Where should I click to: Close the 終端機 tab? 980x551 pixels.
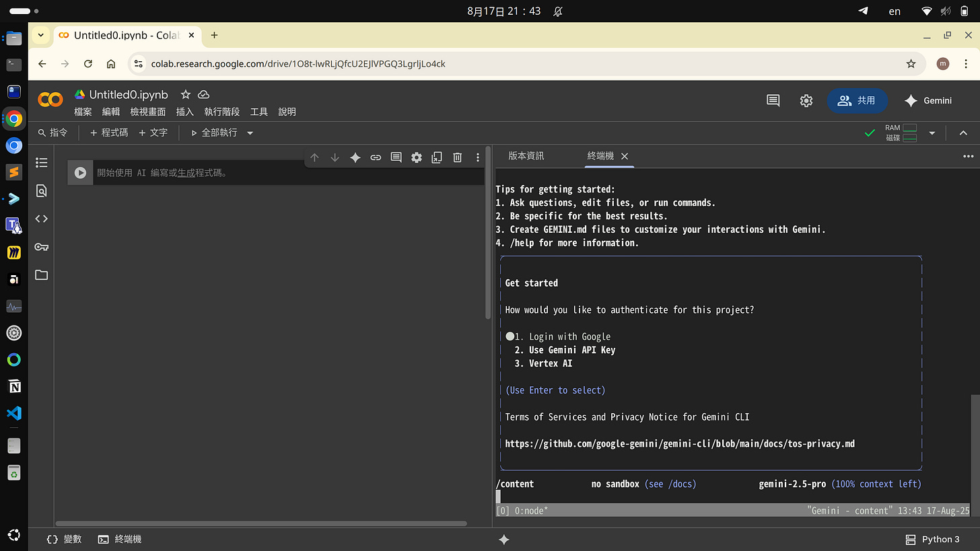click(625, 156)
